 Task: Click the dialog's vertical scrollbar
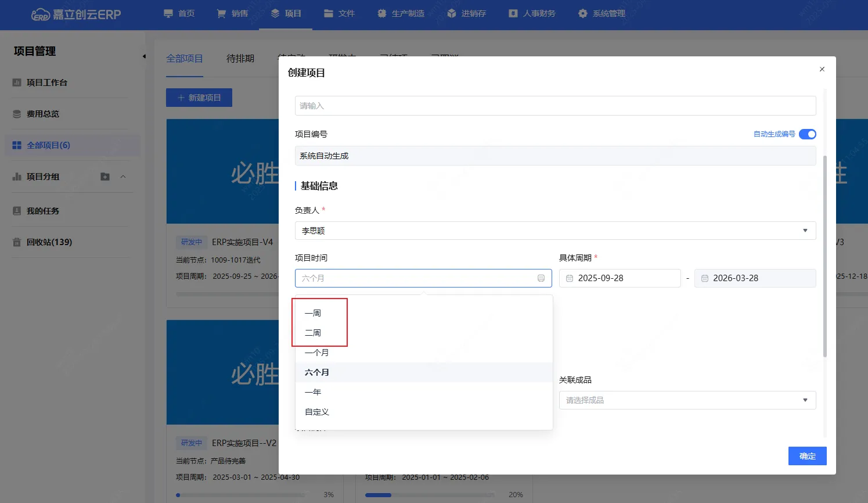(824, 256)
